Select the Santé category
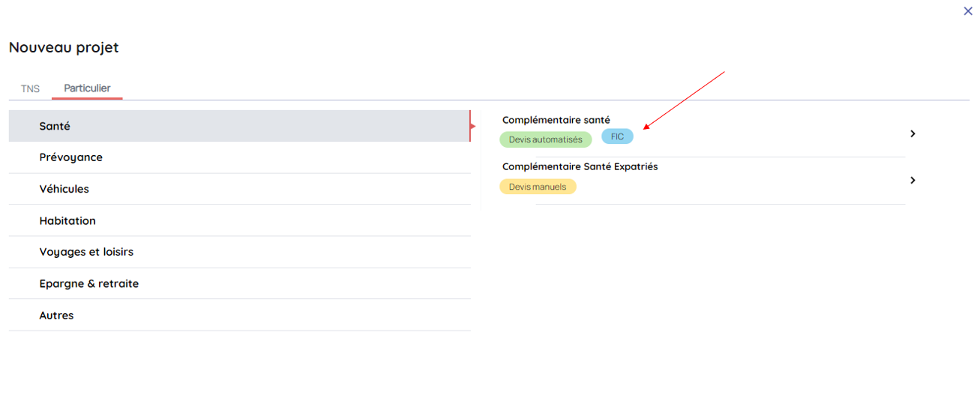The image size is (980, 404). [x=55, y=126]
